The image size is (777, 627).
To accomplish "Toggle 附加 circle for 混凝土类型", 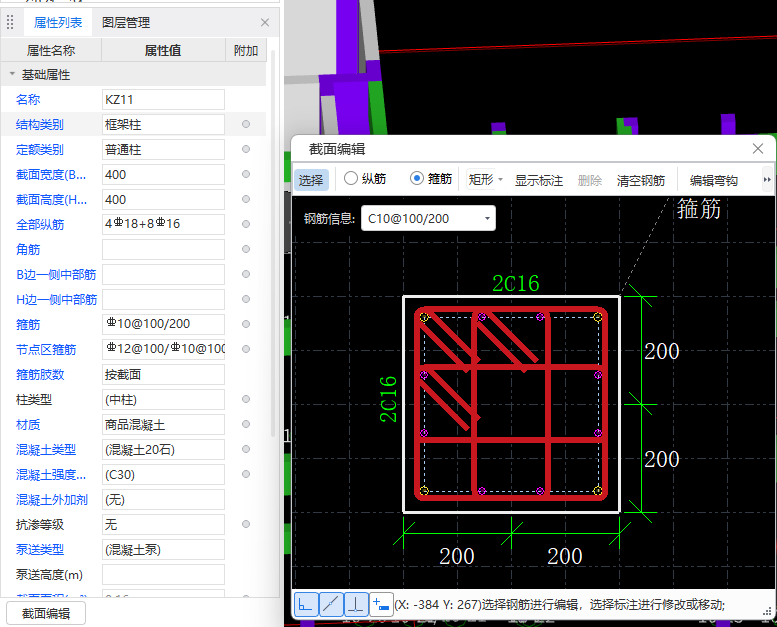I will point(246,449).
